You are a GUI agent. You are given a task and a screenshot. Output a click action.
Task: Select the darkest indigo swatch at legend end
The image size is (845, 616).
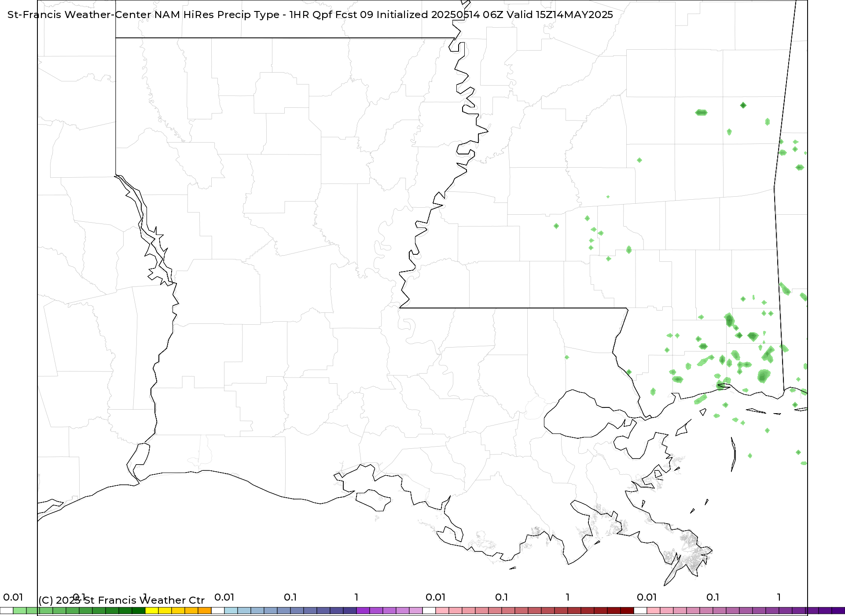(x=838, y=611)
